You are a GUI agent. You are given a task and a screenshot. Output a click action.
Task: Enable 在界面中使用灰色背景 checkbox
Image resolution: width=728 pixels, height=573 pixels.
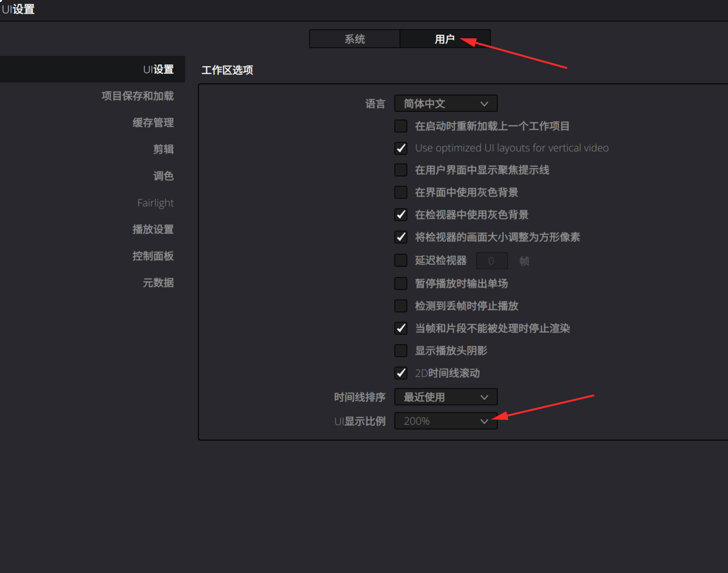(401, 192)
